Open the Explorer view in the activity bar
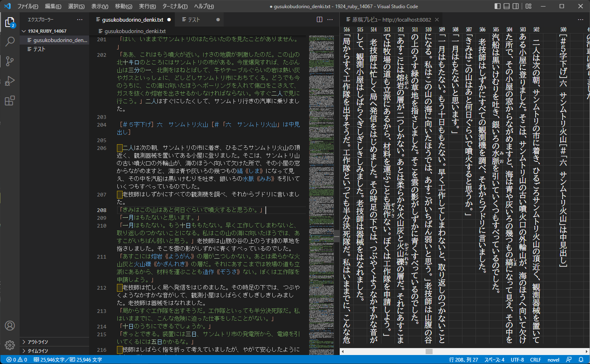 [x=10, y=22]
